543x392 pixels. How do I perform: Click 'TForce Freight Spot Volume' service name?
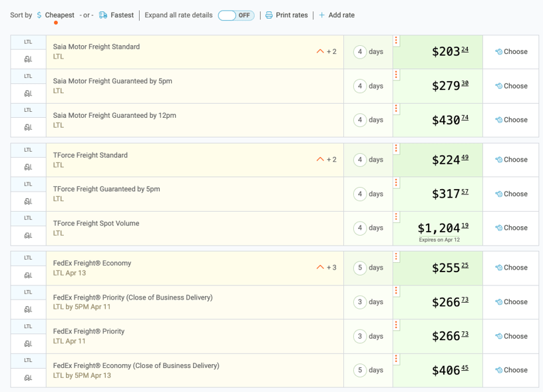(96, 224)
